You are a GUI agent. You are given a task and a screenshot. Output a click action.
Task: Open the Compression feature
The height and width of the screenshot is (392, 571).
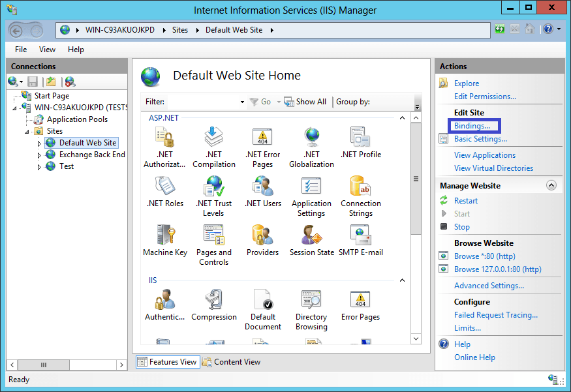[x=214, y=305]
